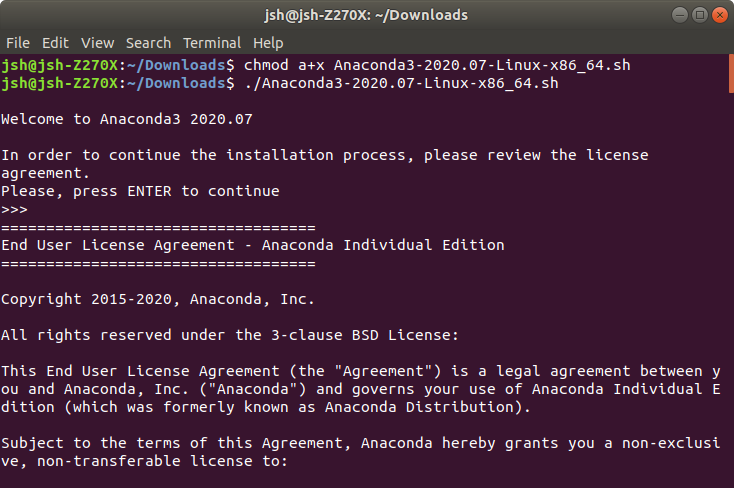Click the line beginning 'This End User License Agreement'
The width and height of the screenshot is (734, 488).
(x=360, y=371)
